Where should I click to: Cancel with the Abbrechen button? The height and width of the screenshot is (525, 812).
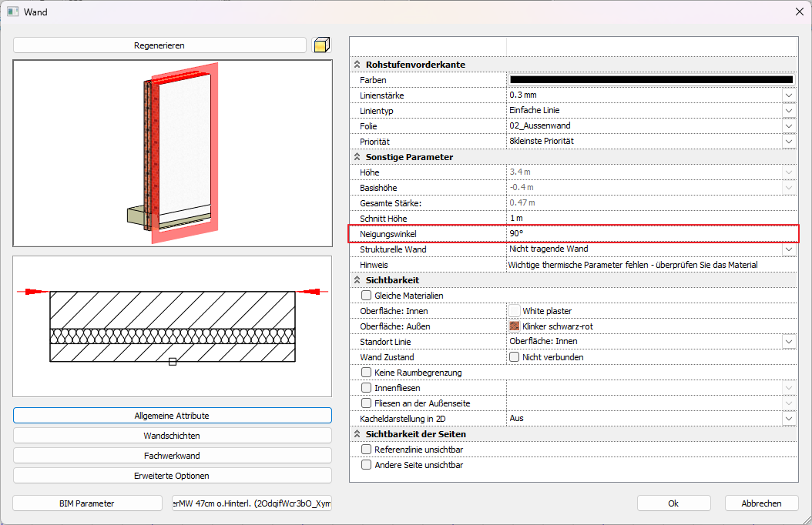[761, 503]
